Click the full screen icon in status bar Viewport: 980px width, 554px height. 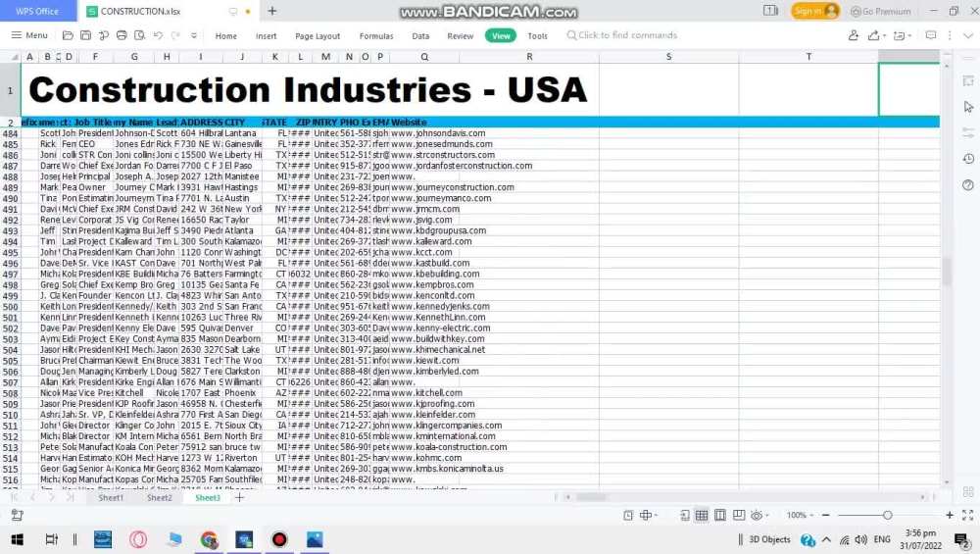pos(967,515)
